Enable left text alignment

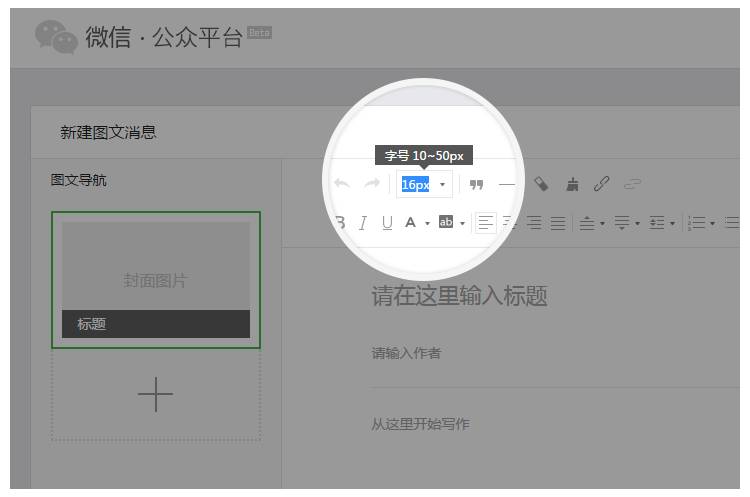[x=485, y=222]
